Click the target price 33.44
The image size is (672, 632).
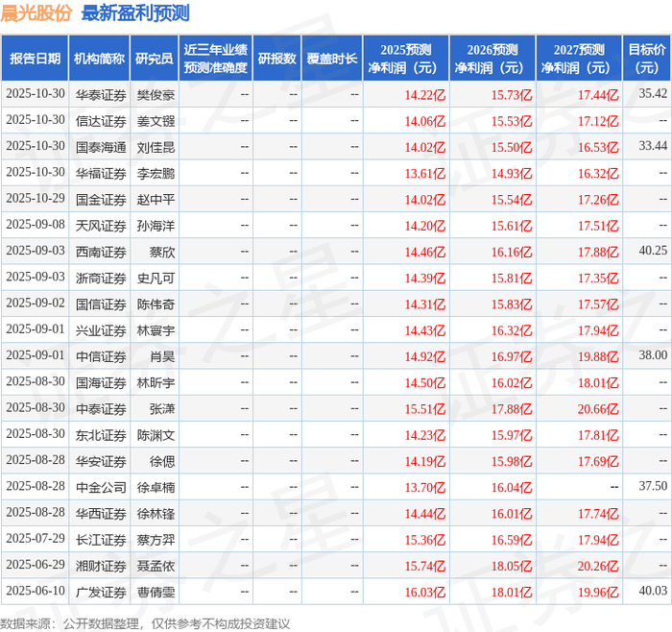[x=653, y=146]
